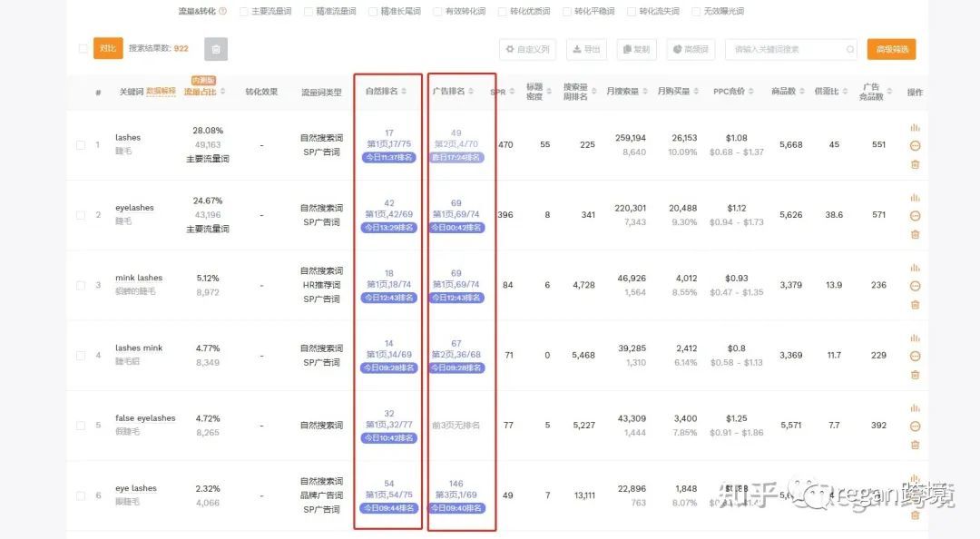Sort by the 流量占比 column arrows
The width and height of the screenshot is (980, 539).
222,92
